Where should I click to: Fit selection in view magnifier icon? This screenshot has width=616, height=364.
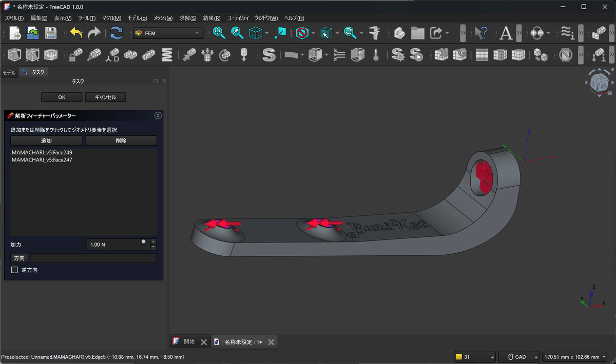237,33
